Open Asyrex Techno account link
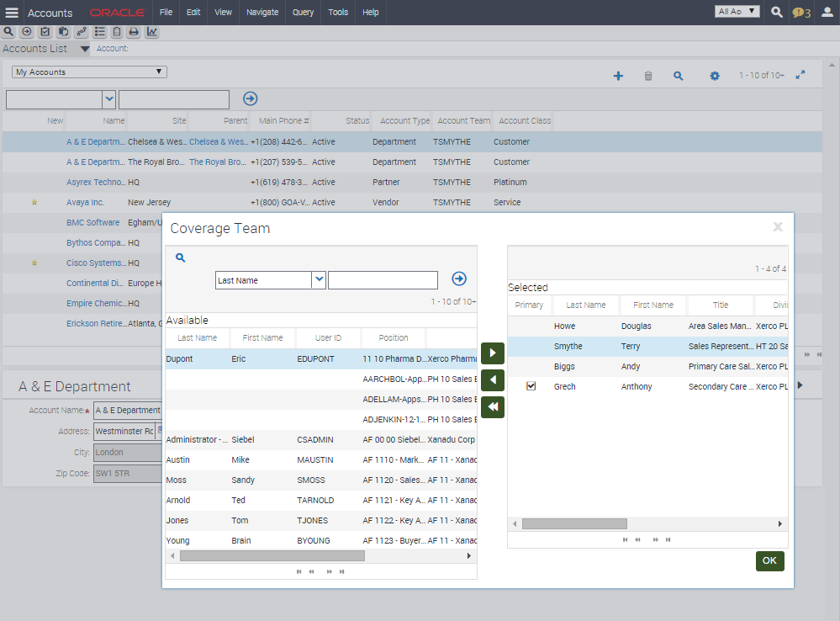840x621 pixels. tap(96, 183)
